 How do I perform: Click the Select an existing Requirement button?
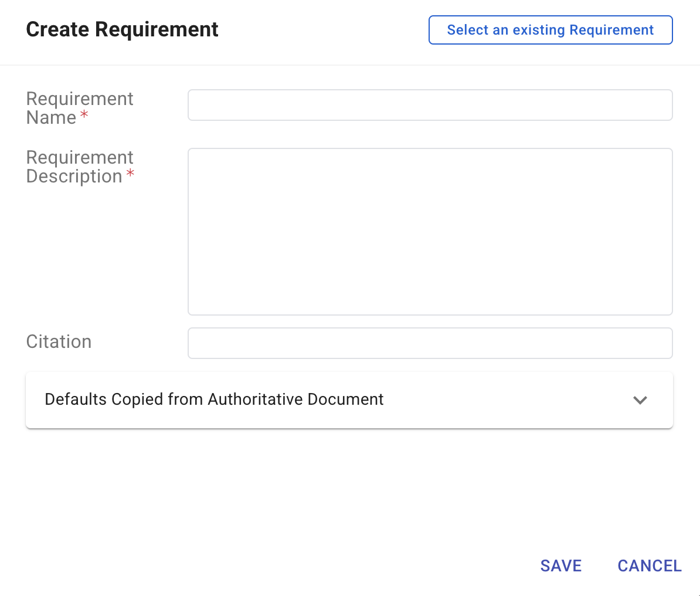pyautogui.click(x=550, y=30)
